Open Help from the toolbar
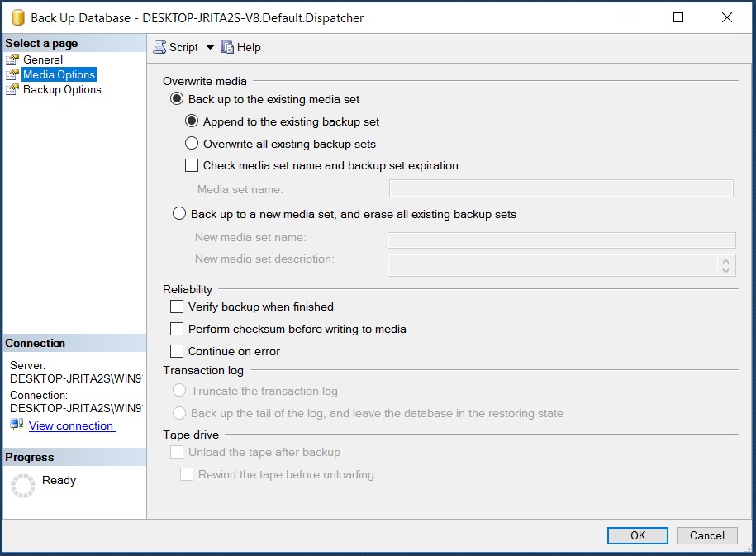 240,47
